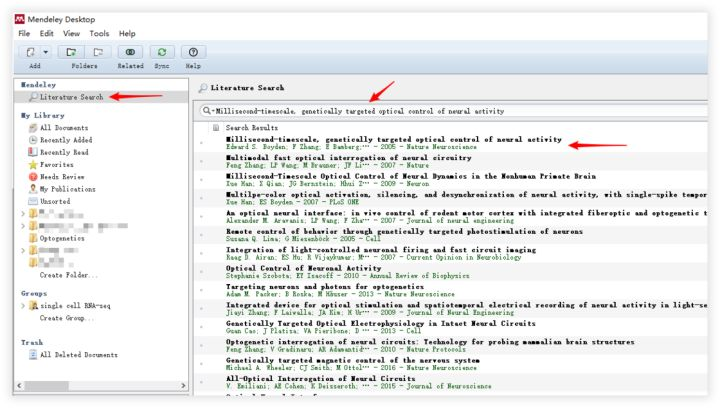Click the Unsorted folder icon

coord(33,201)
